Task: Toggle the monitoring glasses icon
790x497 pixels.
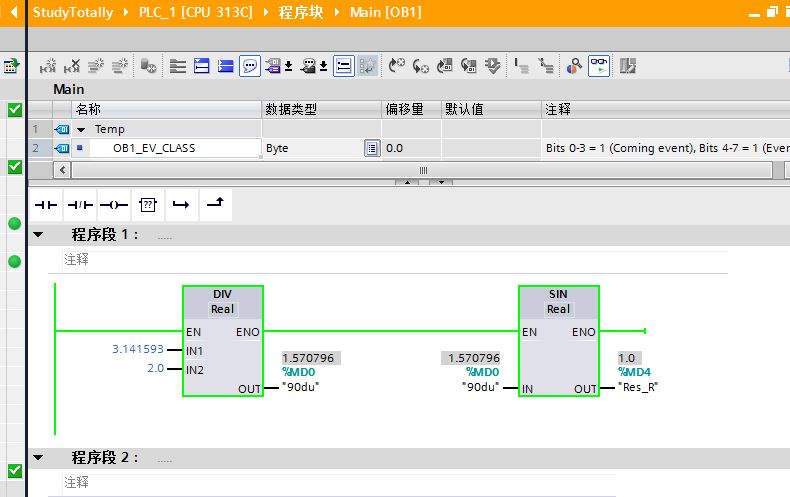Action: click(x=599, y=66)
